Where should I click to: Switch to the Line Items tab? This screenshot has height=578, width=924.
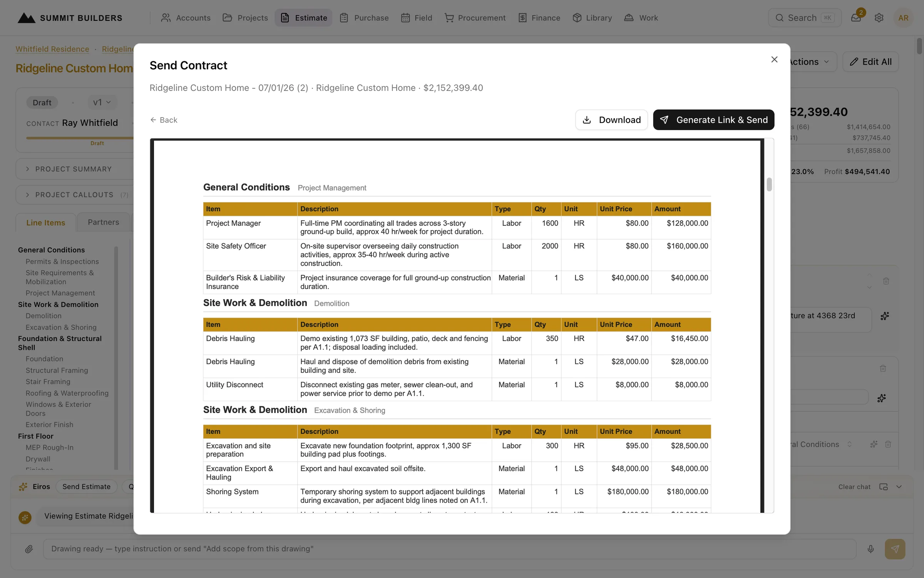coord(46,223)
